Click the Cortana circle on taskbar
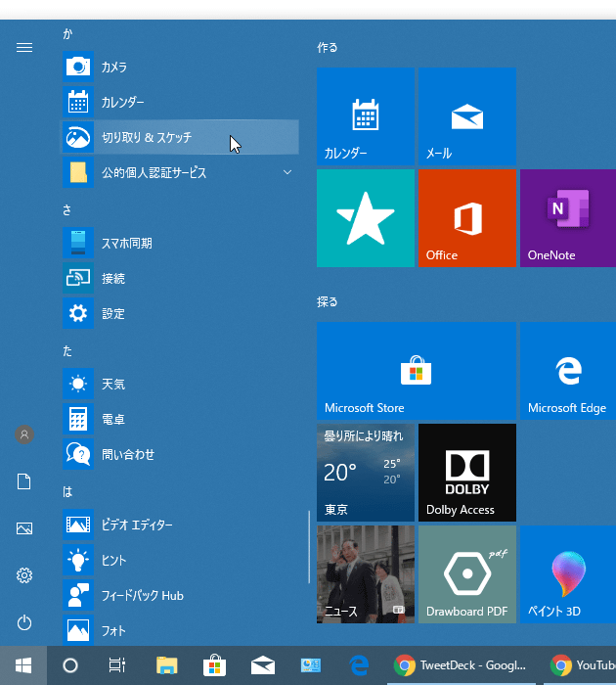 [x=70, y=665]
